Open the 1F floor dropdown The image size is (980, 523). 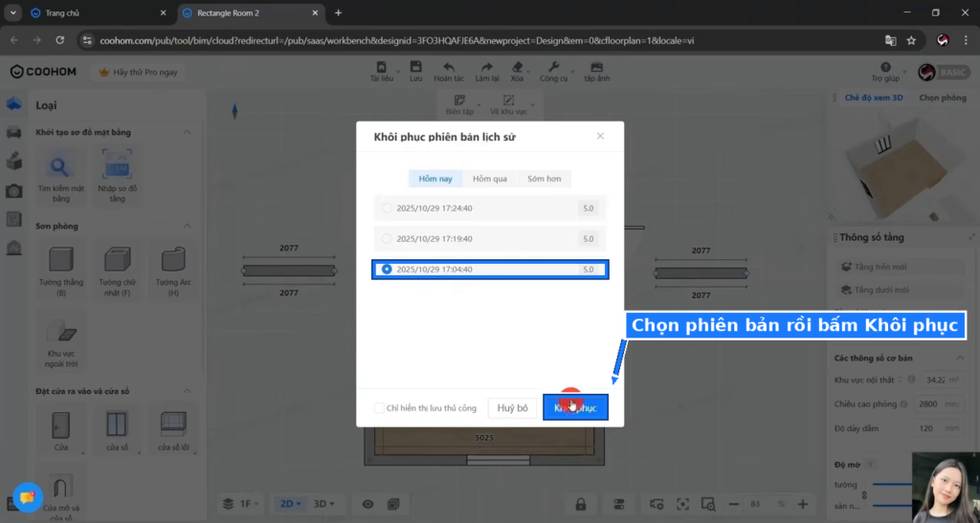coord(249,504)
